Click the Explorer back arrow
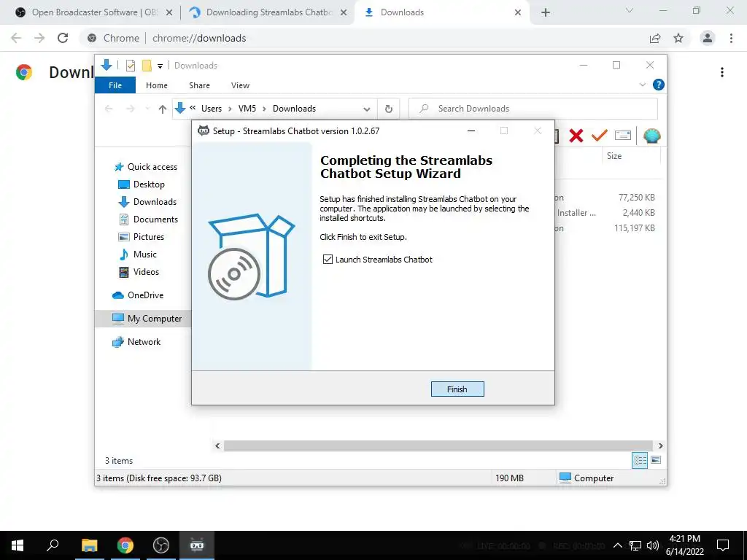Screen dimensions: 747x560 (x=109, y=109)
